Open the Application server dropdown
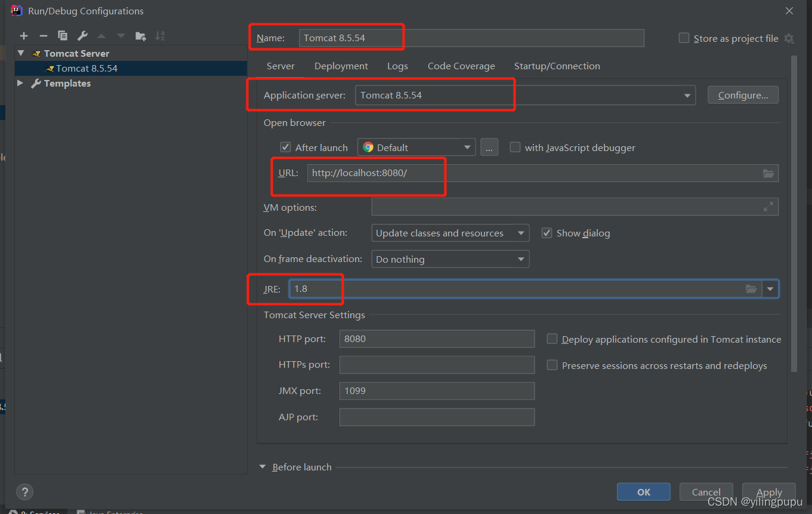This screenshot has width=812, height=514. click(687, 96)
